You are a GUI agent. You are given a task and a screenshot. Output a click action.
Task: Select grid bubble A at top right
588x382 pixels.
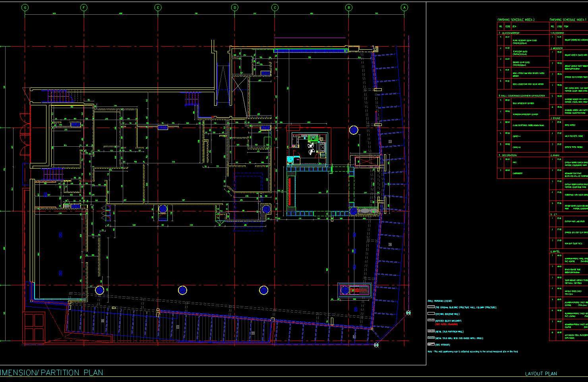point(404,8)
